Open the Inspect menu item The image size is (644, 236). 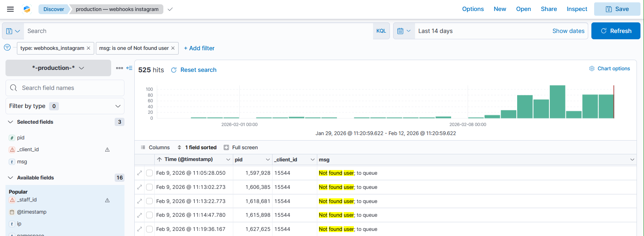pos(577,9)
